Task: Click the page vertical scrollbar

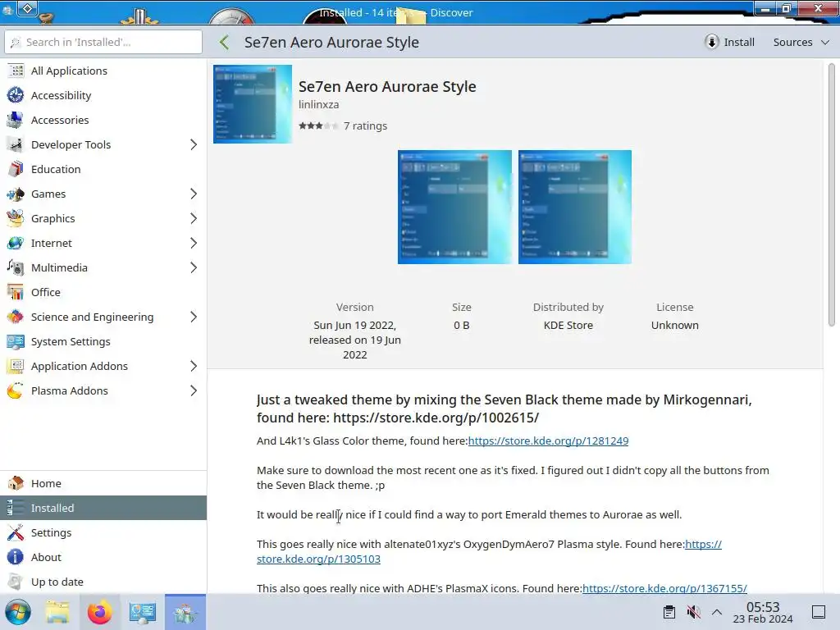Action: point(832,194)
